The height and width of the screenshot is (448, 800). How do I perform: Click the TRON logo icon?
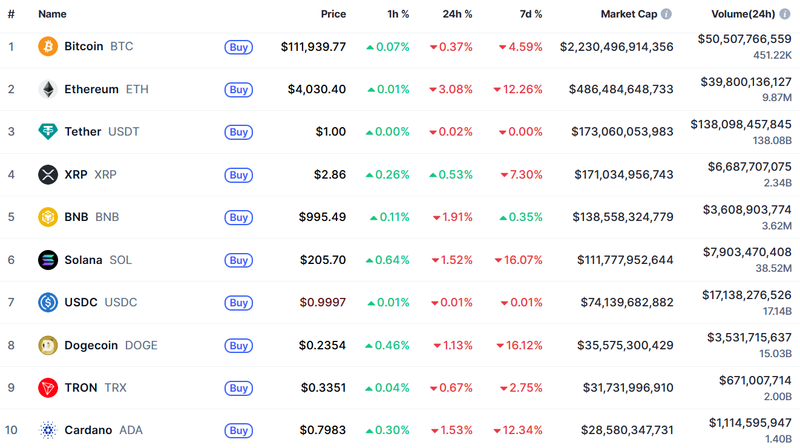[x=48, y=387]
